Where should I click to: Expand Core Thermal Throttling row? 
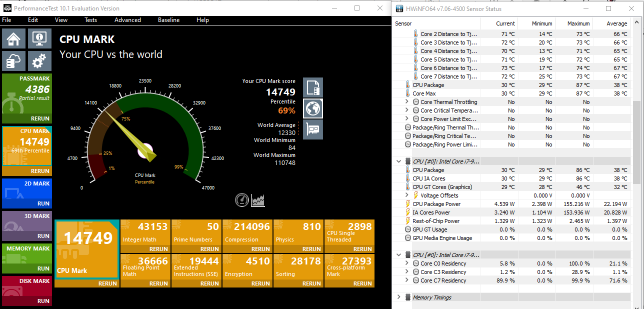[407, 102]
